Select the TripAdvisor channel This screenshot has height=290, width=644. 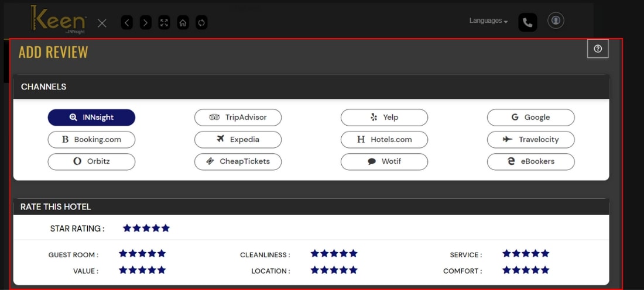[238, 118]
